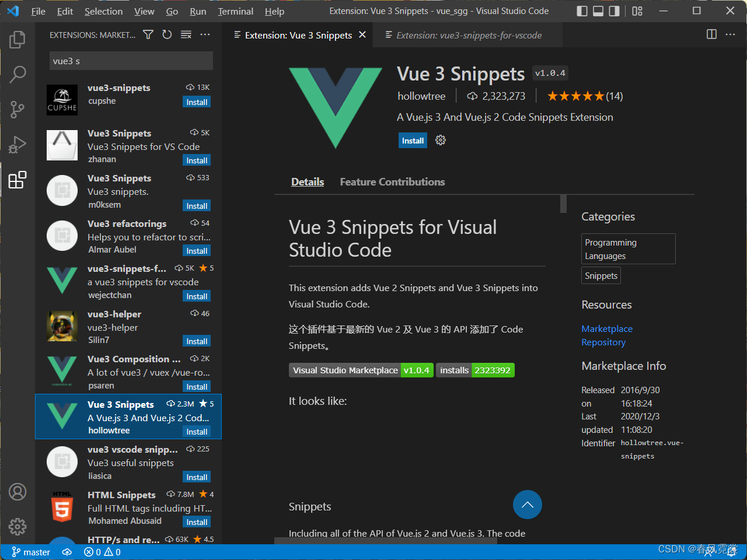Screen dimensions: 747x560
Task: Open the Explorer view in activity bar
Action: [18, 40]
